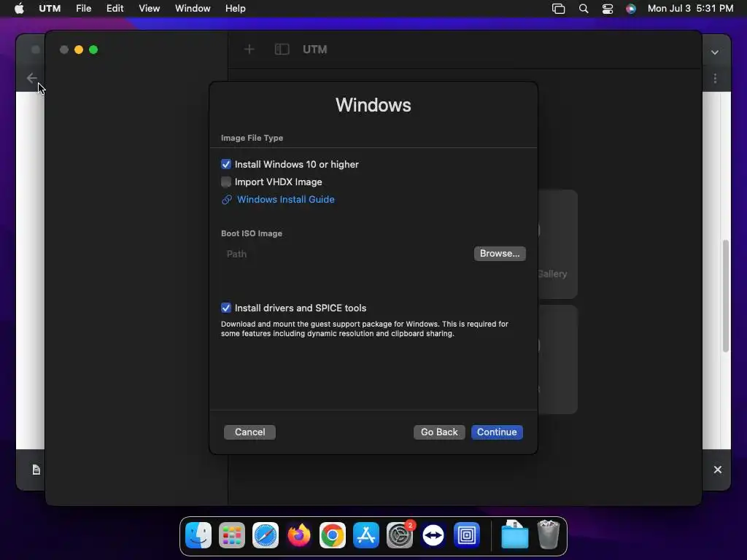Expand the chevron in background window
The width and height of the screenshot is (747, 560).
715,52
